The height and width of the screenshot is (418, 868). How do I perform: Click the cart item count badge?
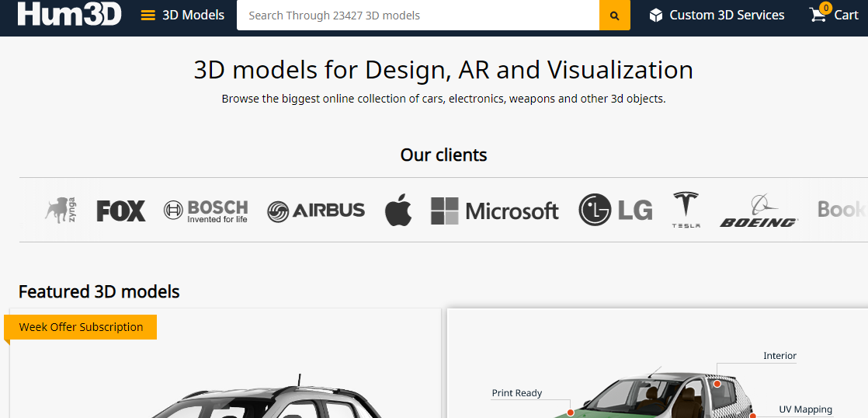826,8
